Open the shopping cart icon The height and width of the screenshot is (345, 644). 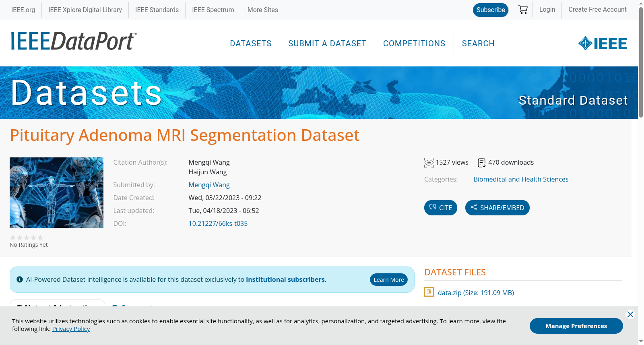pos(523,10)
